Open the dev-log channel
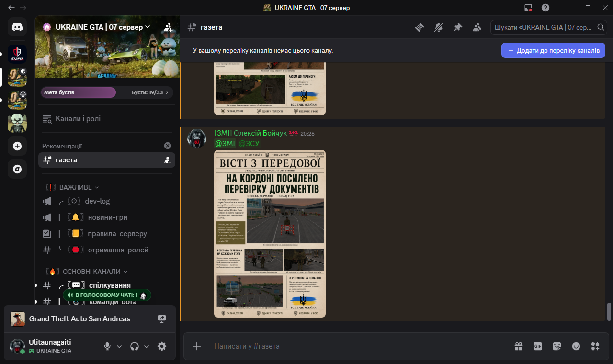Viewport: 613px width, 364px height. [x=107, y=201]
